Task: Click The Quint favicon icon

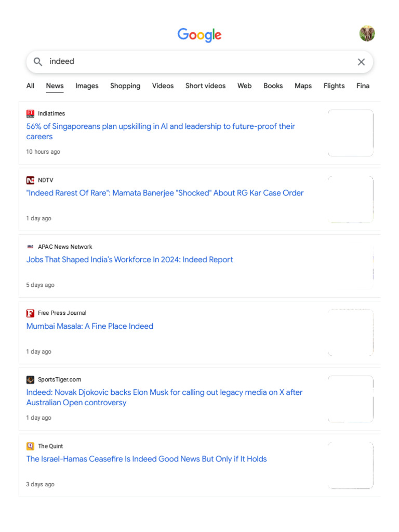Action: coord(30,446)
